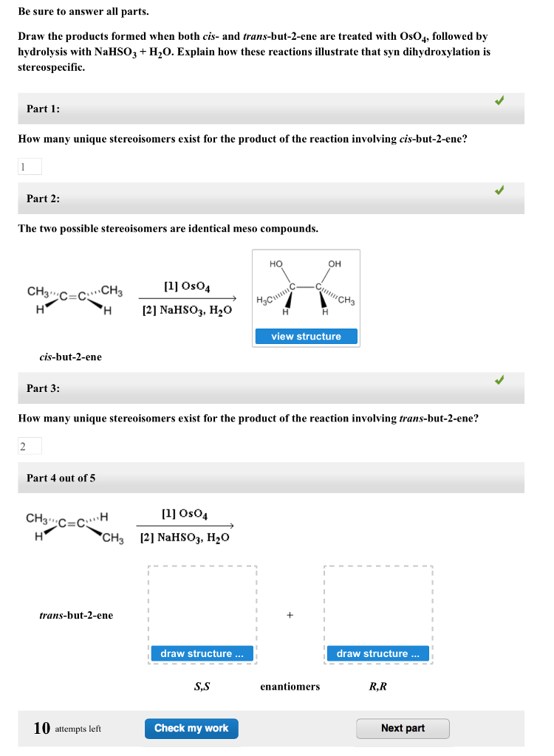Select the Part 1 answer input field
554x756 pixels.
[x=30, y=166]
